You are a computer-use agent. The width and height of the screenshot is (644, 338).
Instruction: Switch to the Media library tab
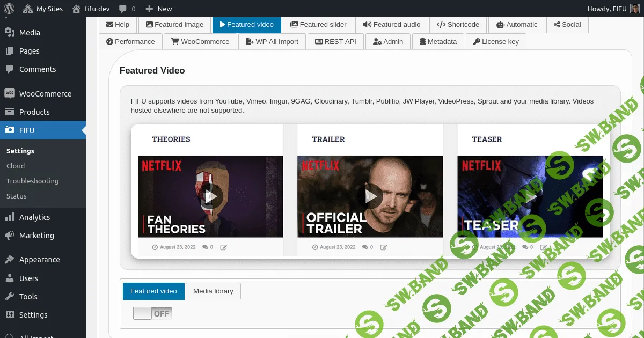click(213, 291)
